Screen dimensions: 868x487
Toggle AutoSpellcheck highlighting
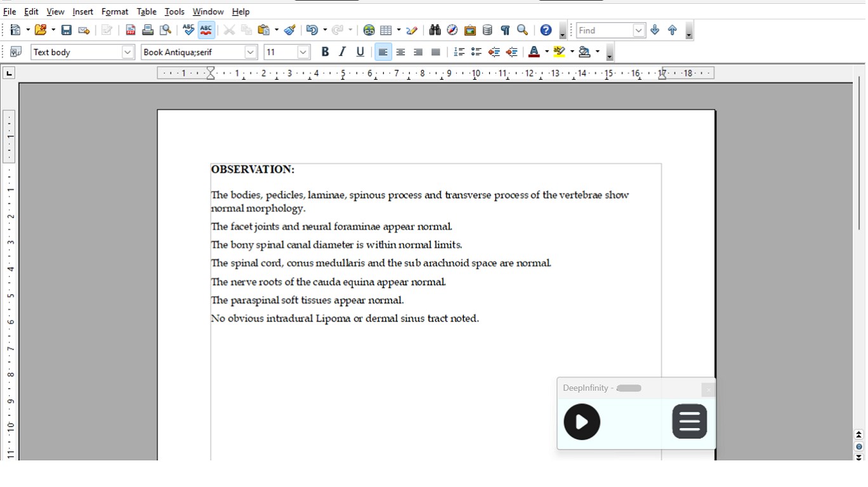pos(205,29)
